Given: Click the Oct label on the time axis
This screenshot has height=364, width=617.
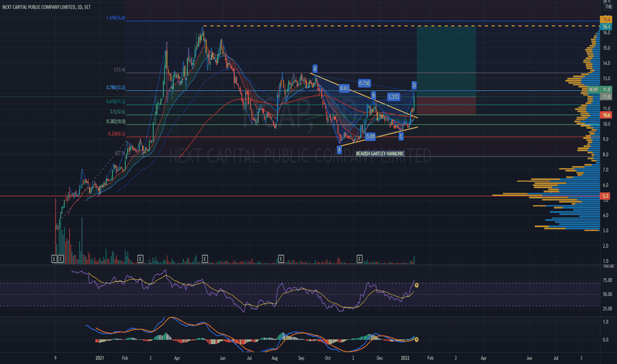Looking at the screenshot, I should tap(328, 358).
